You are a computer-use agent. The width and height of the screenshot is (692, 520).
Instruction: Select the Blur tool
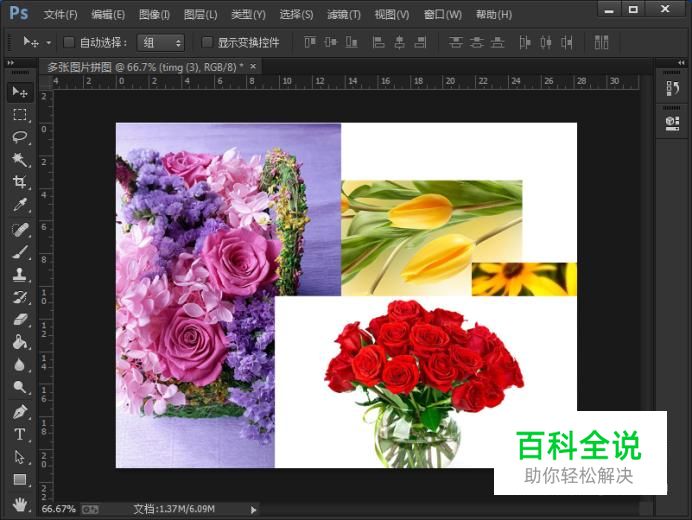point(19,365)
